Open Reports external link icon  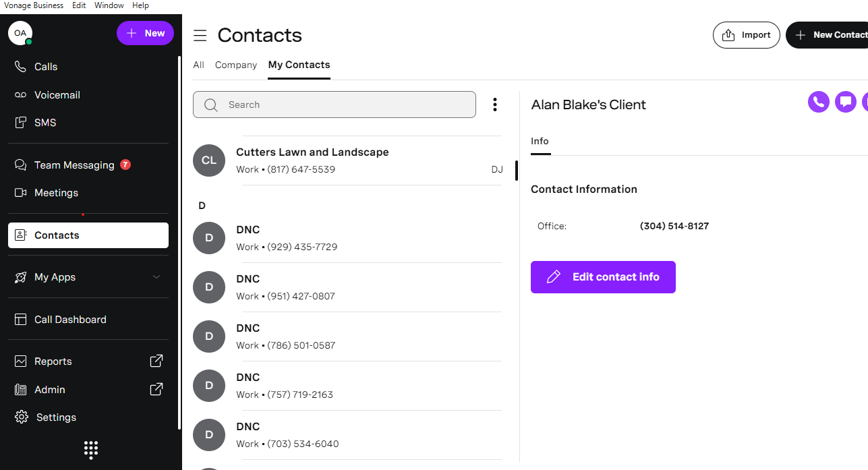pos(156,361)
